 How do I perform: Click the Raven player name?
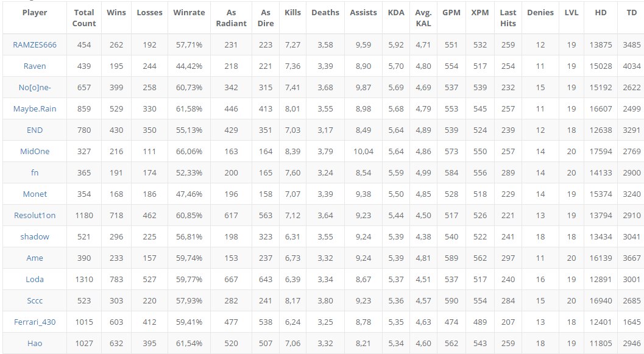point(34,66)
